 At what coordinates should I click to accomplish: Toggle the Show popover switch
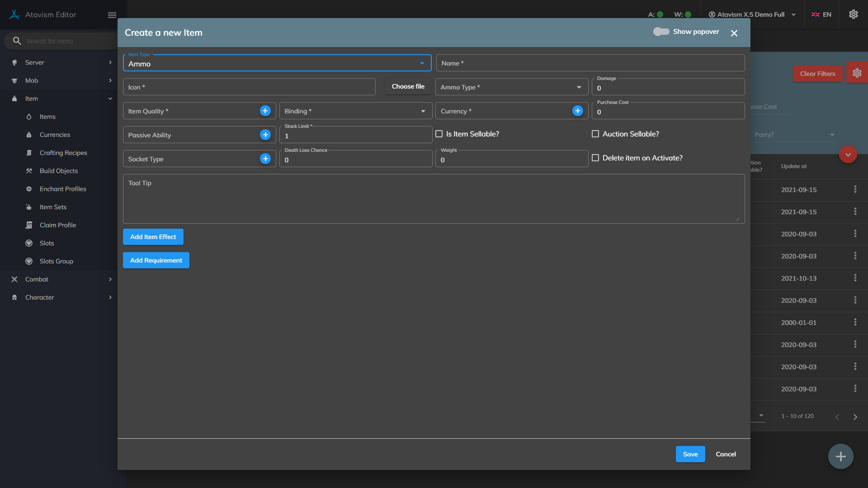click(661, 32)
